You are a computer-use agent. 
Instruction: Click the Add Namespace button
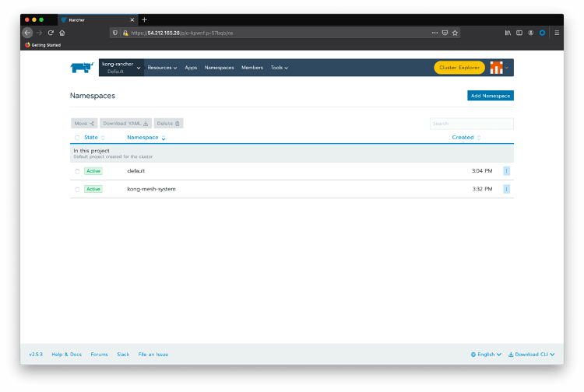pyautogui.click(x=490, y=96)
